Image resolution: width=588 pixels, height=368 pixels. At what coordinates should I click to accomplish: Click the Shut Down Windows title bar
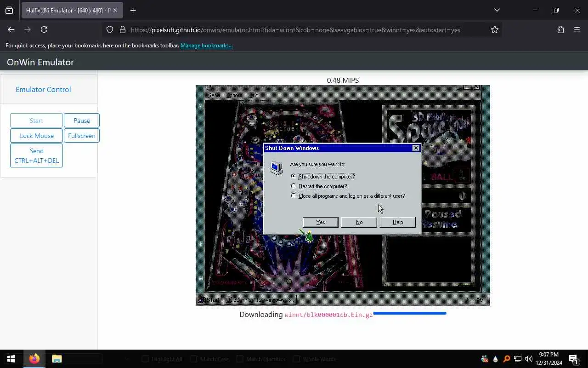338,148
